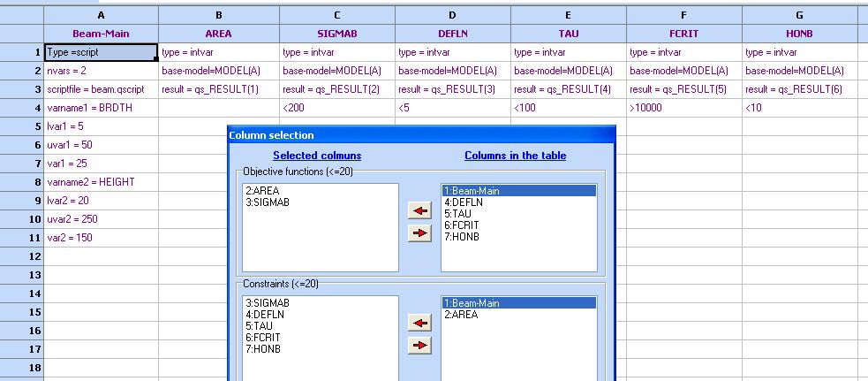This screenshot has width=868, height=381.
Task: Click the '>10000' cell under FCRIT
Action: (x=683, y=108)
